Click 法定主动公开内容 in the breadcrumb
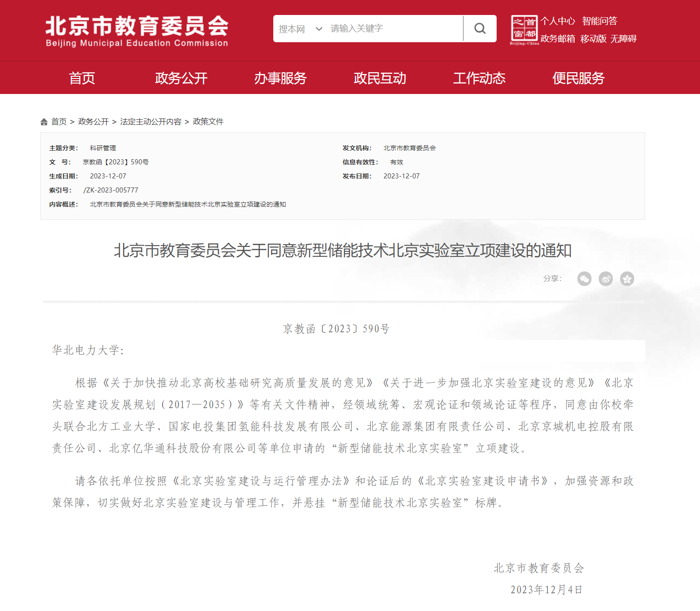 click(x=151, y=122)
